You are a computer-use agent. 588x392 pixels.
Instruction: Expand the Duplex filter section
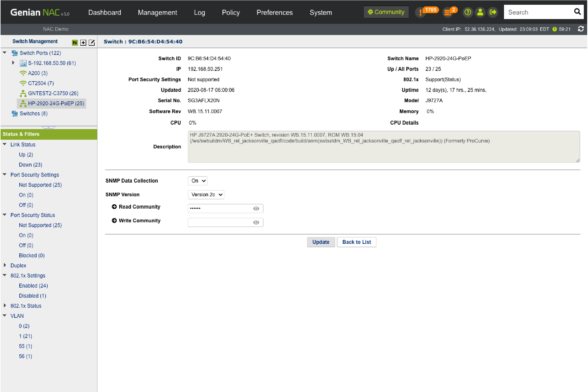[5, 265]
